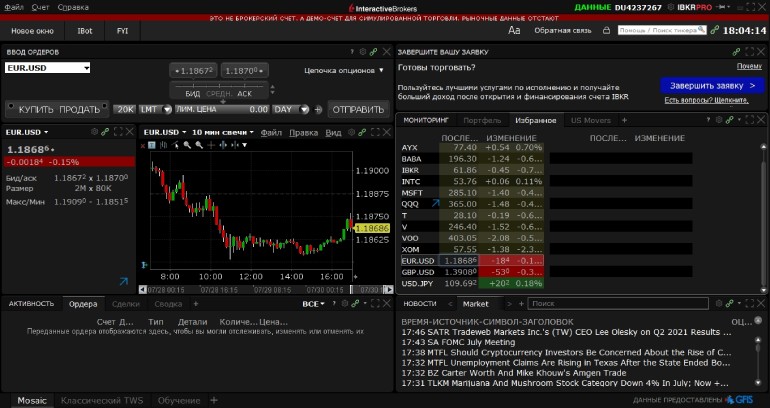Open gear settings in News panel
The width and height of the screenshot is (770, 408).
pyautogui.click(x=719, y=303)
